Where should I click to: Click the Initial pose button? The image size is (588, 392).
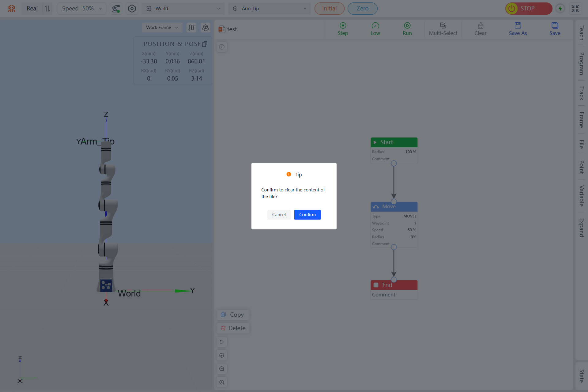(x=329, y=9)
